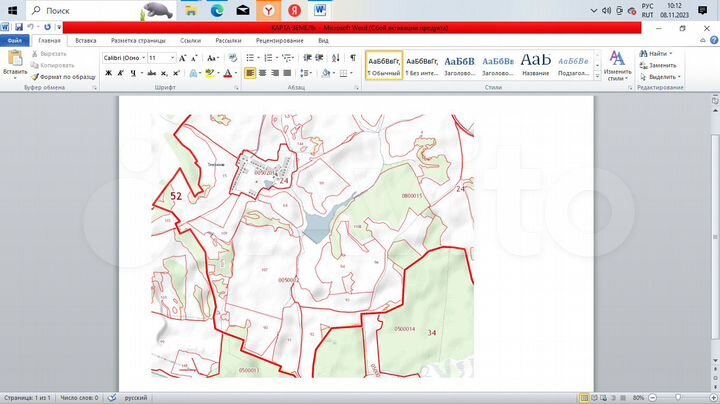Click the inserted land map image
The width and height of the screenshot is (720, 404).
pos(313,246)
